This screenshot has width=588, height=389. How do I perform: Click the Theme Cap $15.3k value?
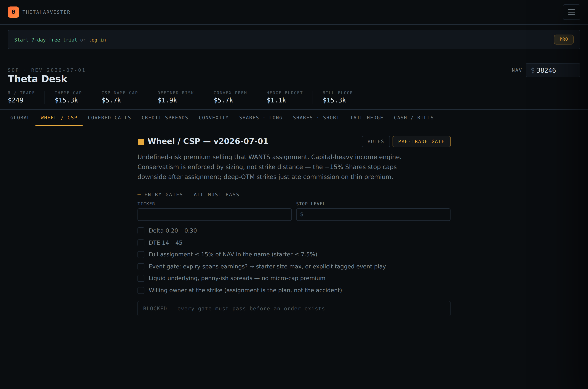pyautogui.click(x=66, y=100)
